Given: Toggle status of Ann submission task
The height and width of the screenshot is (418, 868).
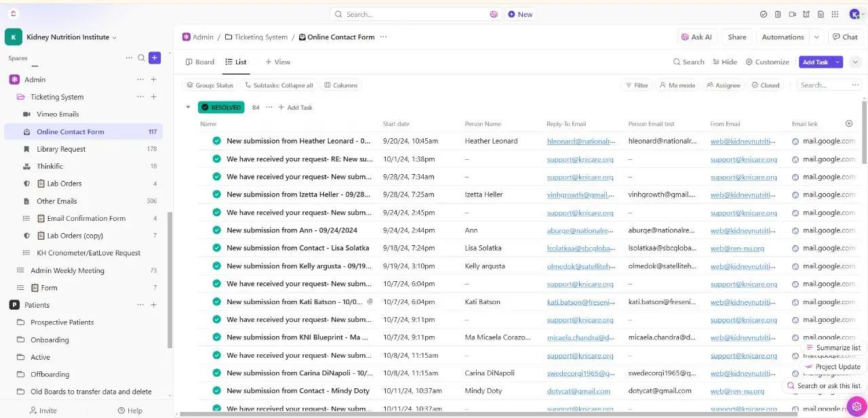Looking at the screenshot, I should [x=216, y=230].
